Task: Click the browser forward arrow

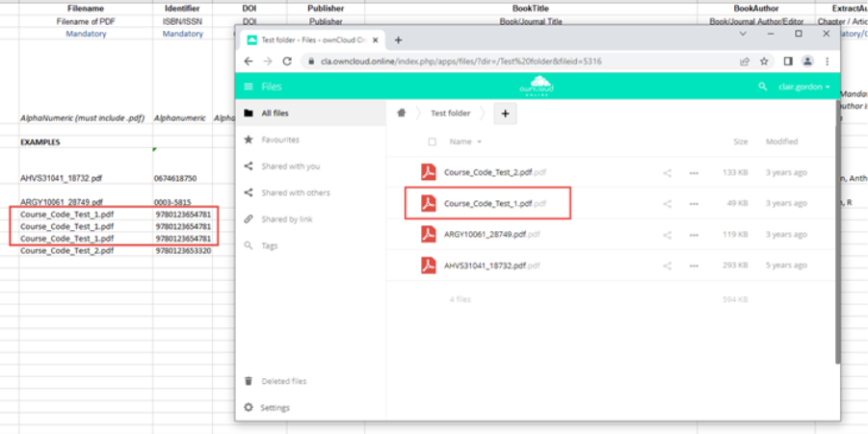Action: click(268, 62)
